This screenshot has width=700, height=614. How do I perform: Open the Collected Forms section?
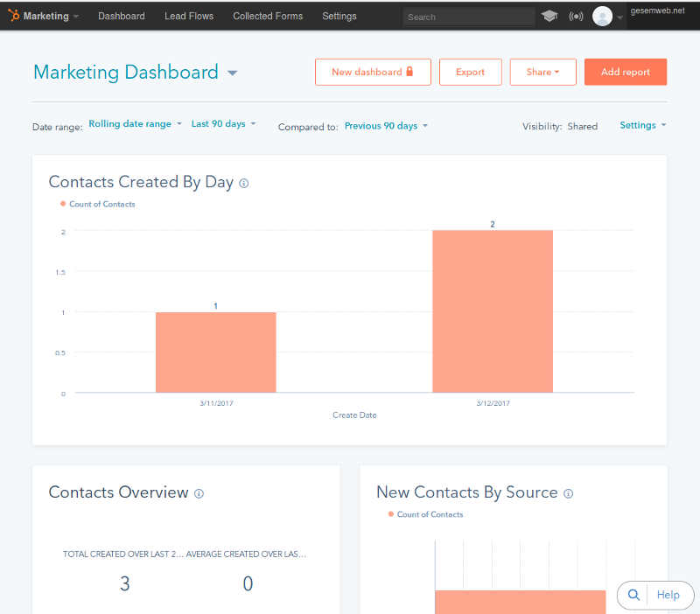point(268,15)
